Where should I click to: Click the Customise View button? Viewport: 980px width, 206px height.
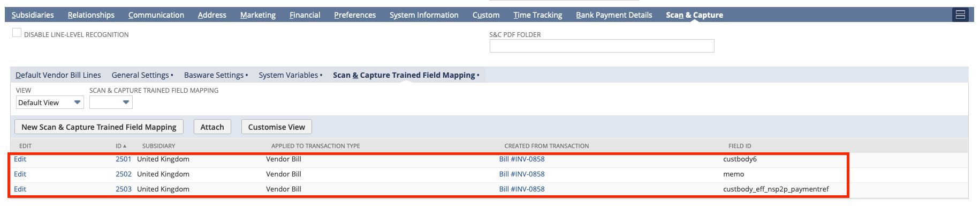click(277, 127)
